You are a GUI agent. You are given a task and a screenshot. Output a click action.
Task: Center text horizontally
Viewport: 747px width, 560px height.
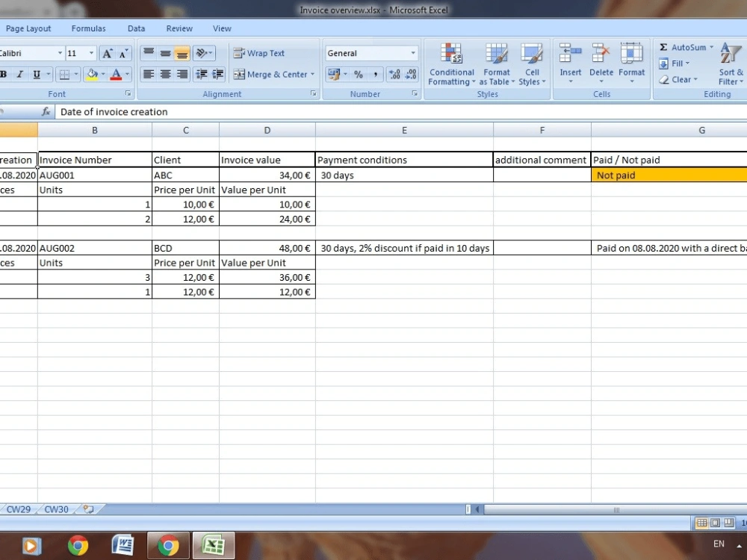pyautogui.click(x=165, y=74)
